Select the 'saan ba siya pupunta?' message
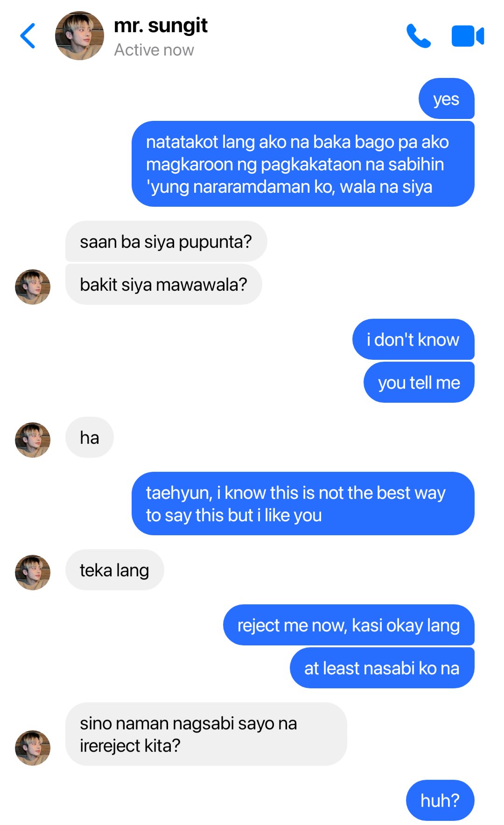 (166, 241)
